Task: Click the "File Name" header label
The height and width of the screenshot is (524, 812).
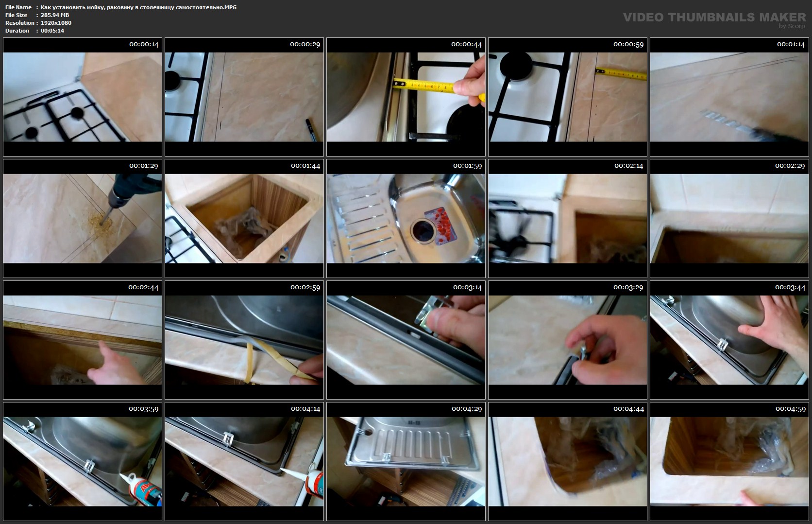Action: pyautogui.click(x=18, y=7)
